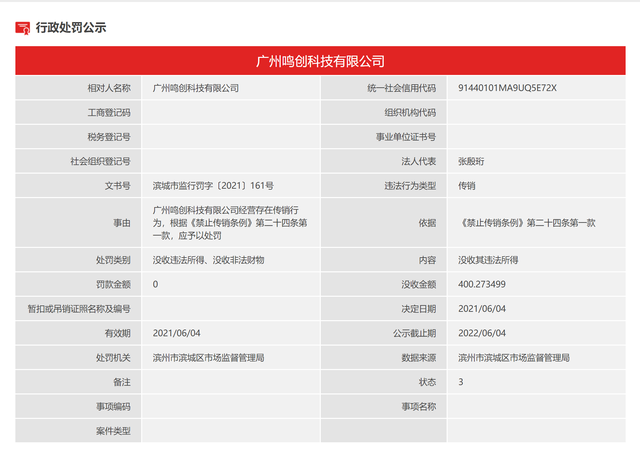Select the status value 3
640x456 pixels.
click(461, 383)
